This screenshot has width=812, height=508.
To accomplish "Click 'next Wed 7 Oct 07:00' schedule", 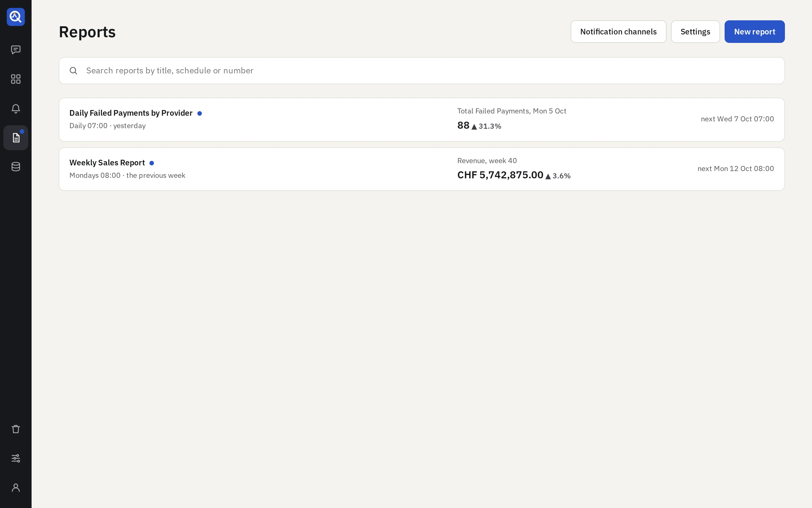I will (737, 119).
